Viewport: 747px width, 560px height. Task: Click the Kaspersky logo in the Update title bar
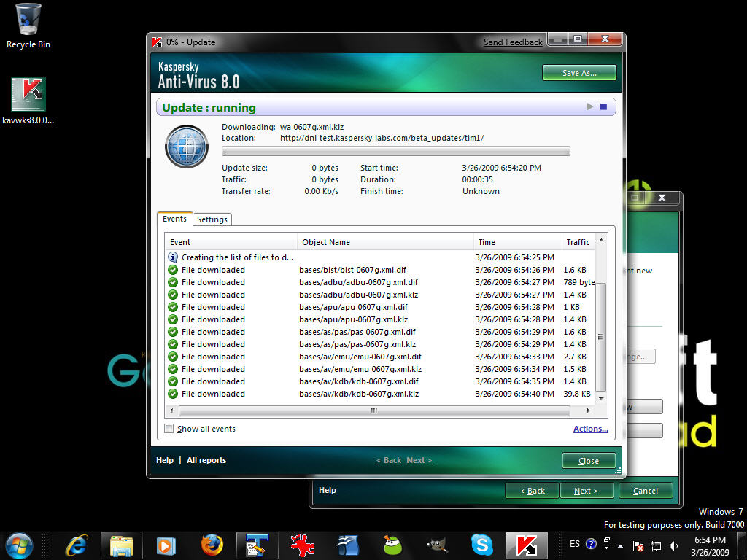pyautogui.click(x=157, y=42)
